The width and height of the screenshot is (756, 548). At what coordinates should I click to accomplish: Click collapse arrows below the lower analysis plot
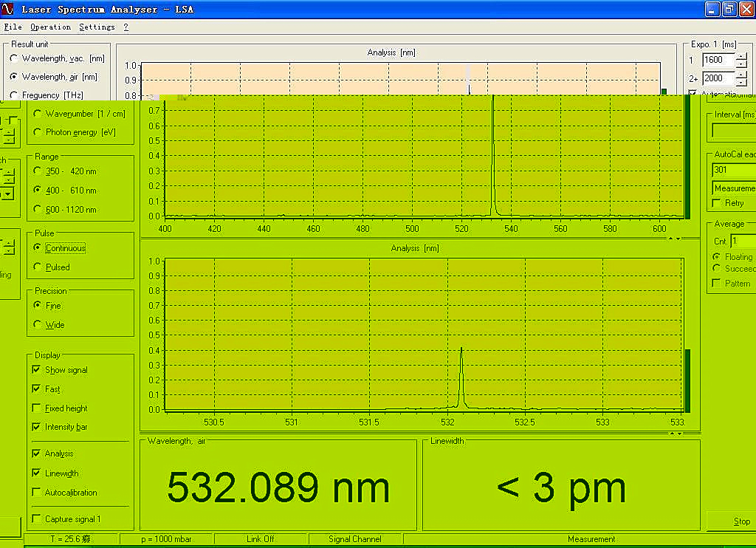[x=676, y=434]
